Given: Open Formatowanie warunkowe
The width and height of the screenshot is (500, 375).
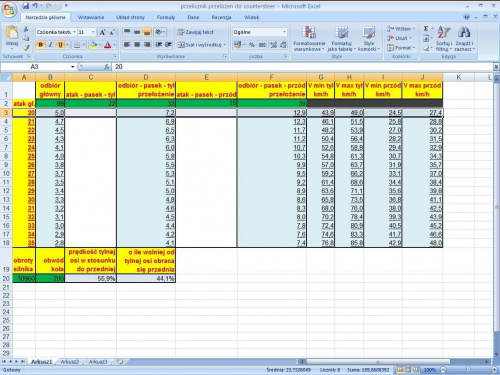Looking at the screenshot, I should [309, 39].
